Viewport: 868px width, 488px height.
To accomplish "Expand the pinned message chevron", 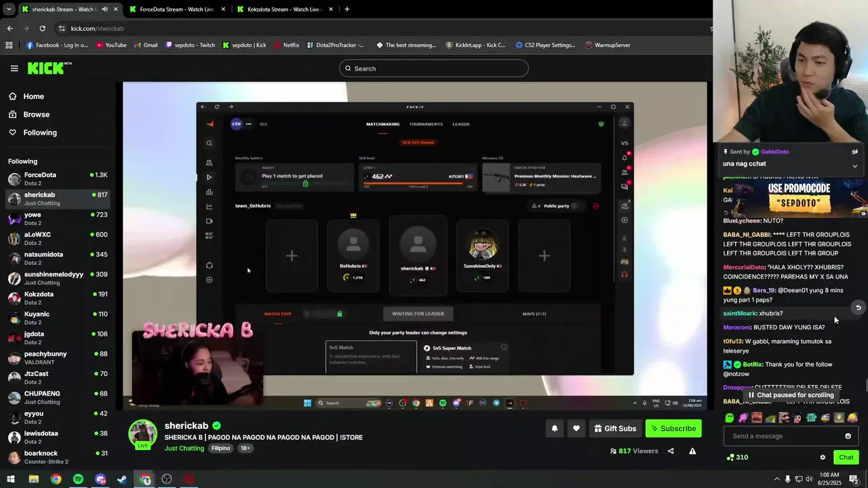I will (x=854, y=165).
